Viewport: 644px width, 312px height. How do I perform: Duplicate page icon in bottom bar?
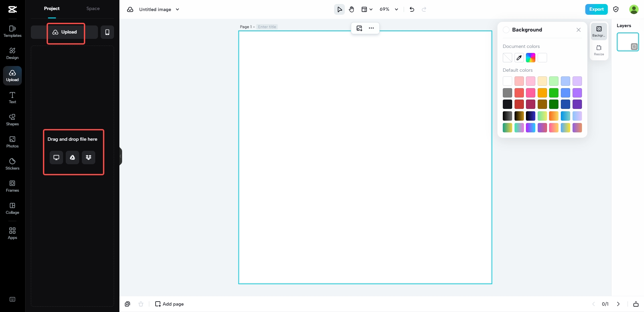coord(127,304)
